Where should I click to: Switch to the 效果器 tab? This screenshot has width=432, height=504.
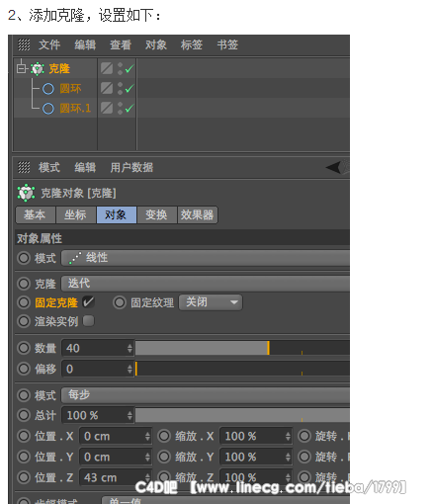198,214
